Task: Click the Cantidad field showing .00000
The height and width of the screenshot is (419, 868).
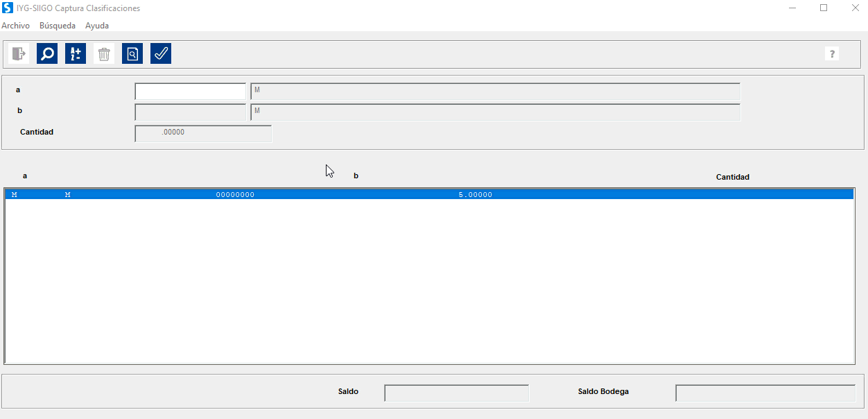Action: pyautogui.click(x=203, y=133)
